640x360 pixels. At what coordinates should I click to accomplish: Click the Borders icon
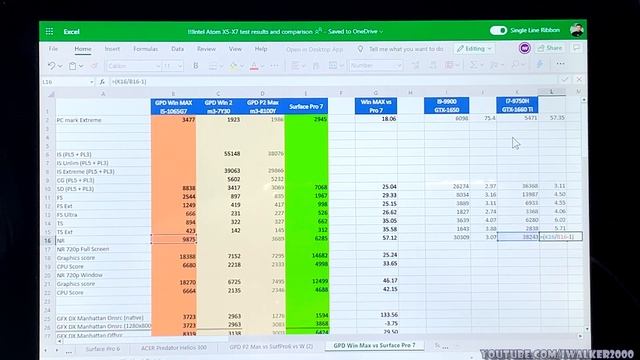pyautogui.click(x=213, y=66)
